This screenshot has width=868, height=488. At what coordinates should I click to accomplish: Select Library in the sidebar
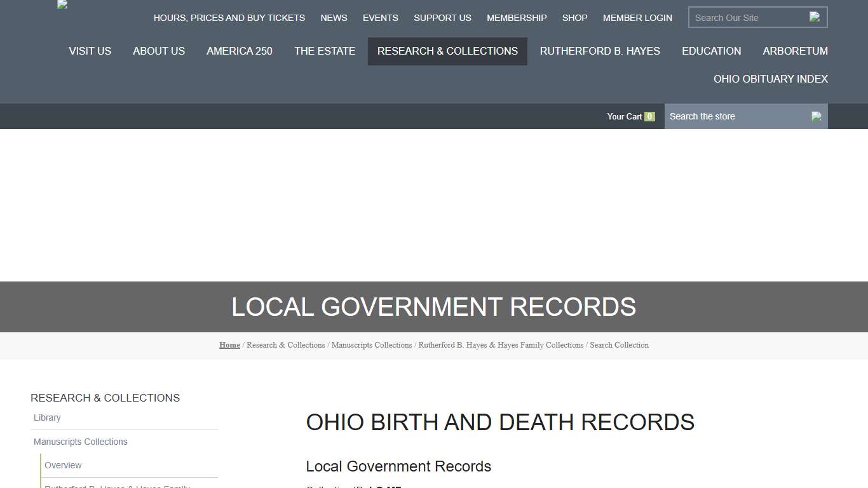coord(47,417)
